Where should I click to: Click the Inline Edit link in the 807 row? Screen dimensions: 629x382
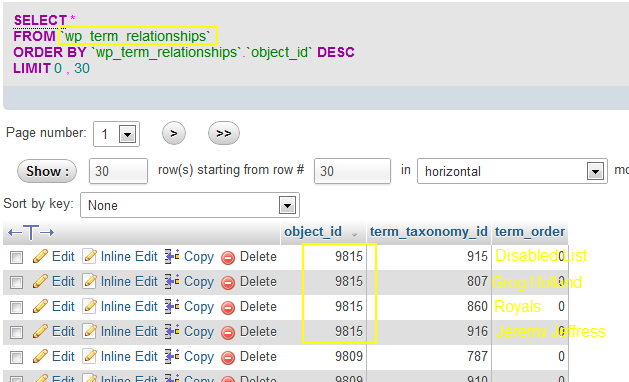click(x=129, y=281)
